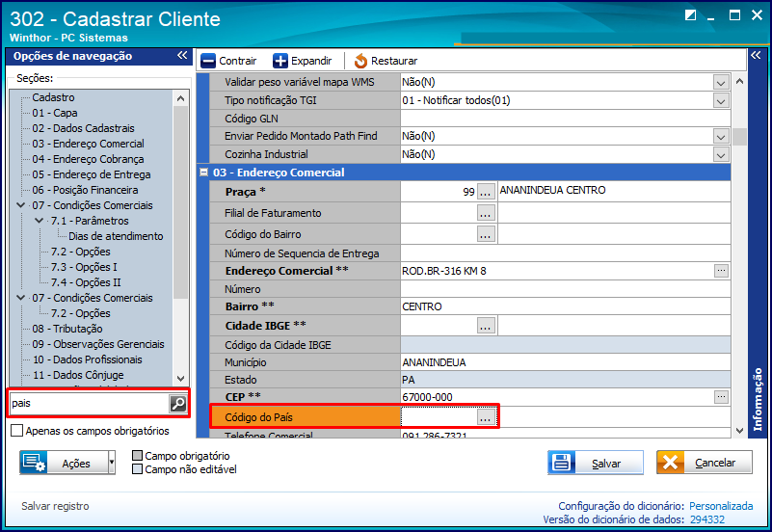Go to 04 - Endereço Cobrança

(x=88, y=159)
